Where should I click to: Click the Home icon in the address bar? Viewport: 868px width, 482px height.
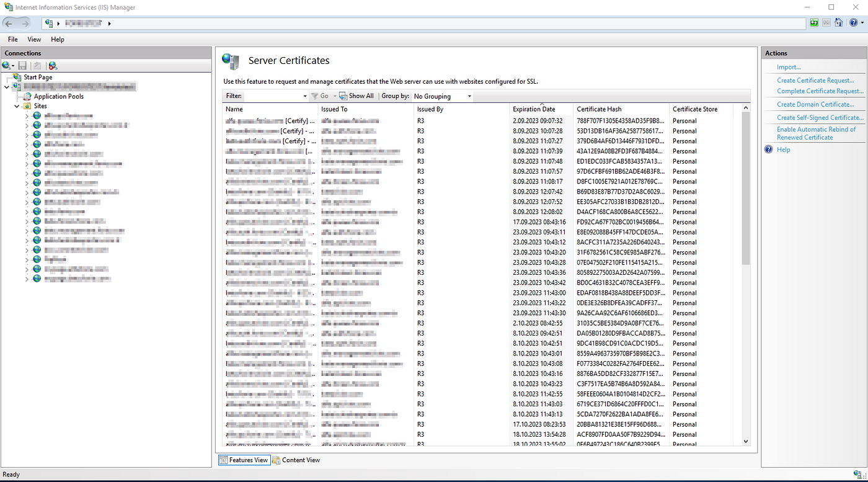[x=839, y=22]
